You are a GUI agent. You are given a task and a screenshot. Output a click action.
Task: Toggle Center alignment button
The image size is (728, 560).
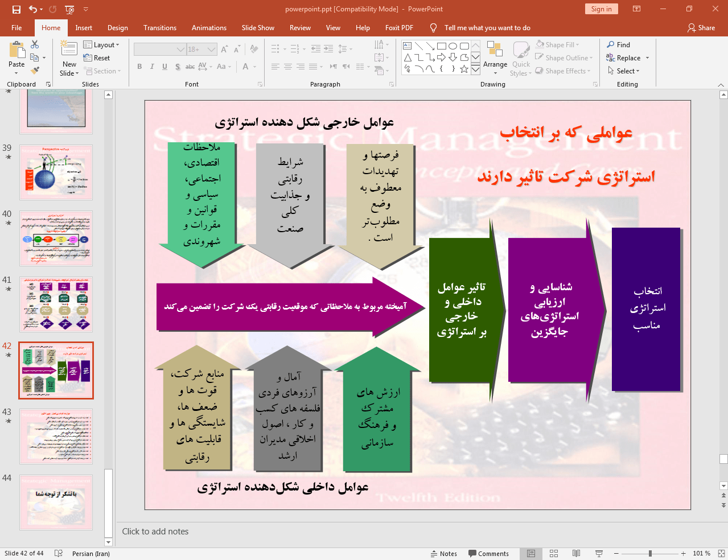point(288,67)
